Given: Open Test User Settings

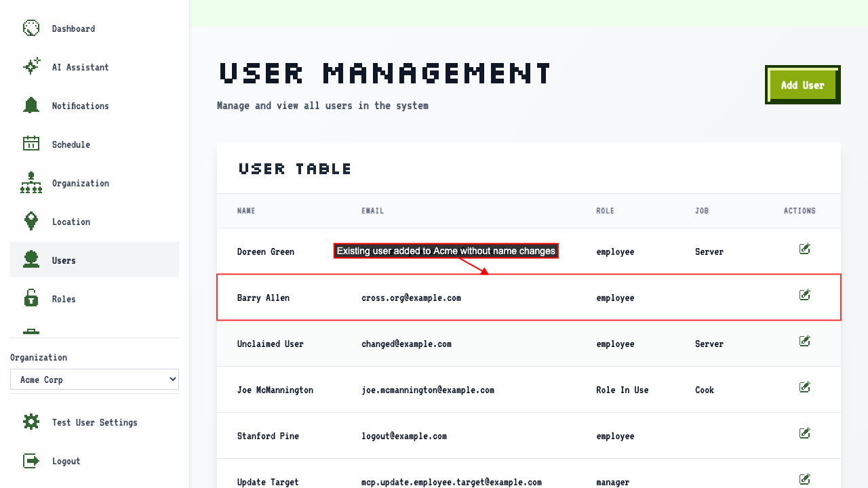Looking at the screenshot, I should 94,422.
